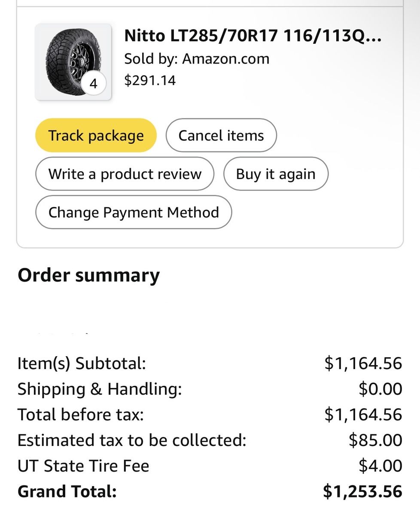Screen dimensions: 420x515
Task: Click the Order summary heading
Action: click(x=88, y=275)
